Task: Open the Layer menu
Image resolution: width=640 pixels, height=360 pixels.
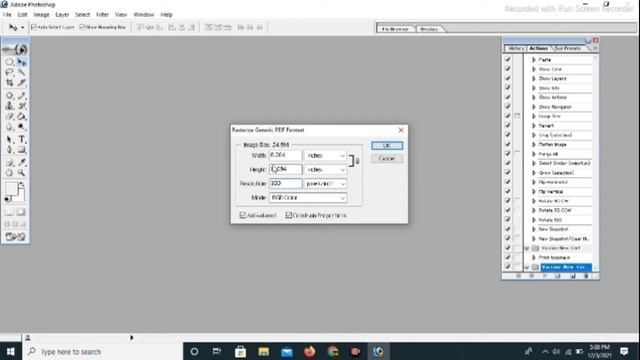Action: 62,15
